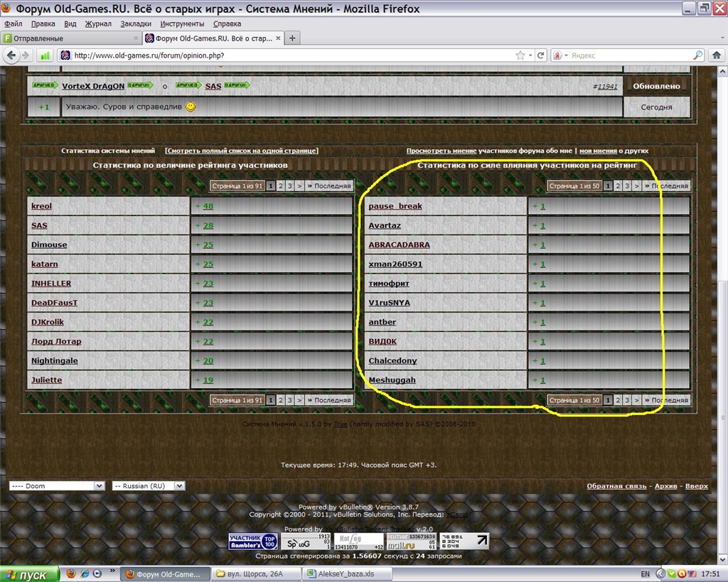The image size is (728, 582).
Task: Open the Журнал menu
Action: [98, 23]
